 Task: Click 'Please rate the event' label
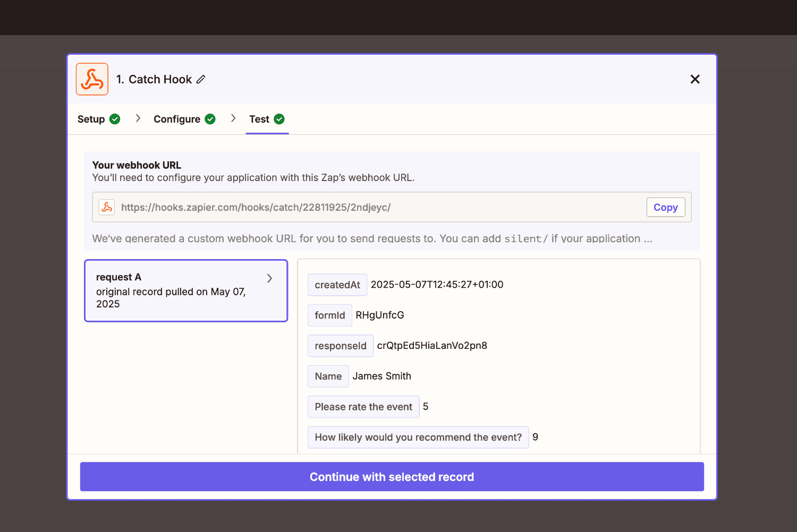point(363,407)
